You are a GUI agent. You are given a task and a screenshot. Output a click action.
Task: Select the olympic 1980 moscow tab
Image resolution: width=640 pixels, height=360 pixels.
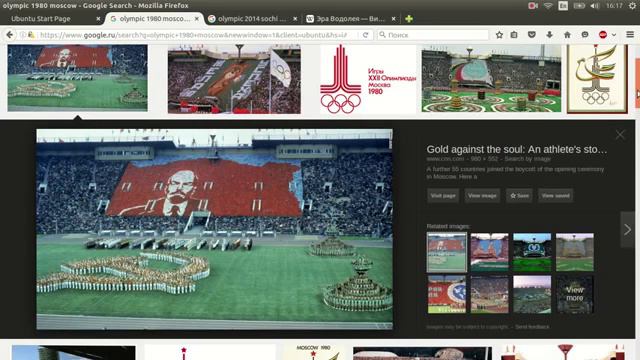click(154, 19)
